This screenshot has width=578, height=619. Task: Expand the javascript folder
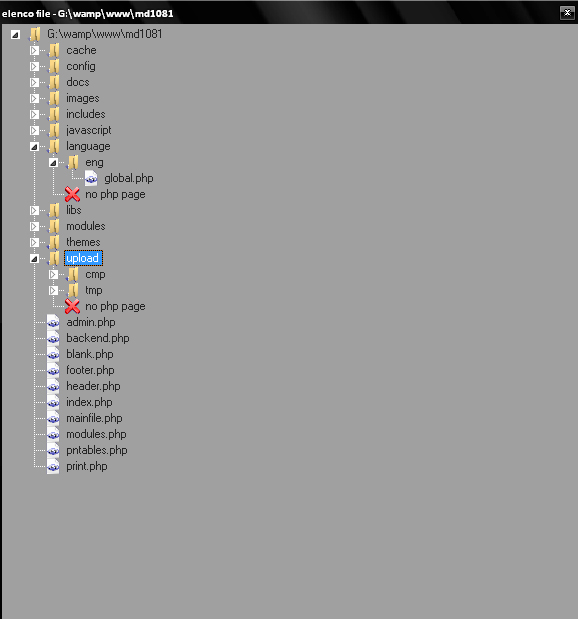(x=34, y=130)
